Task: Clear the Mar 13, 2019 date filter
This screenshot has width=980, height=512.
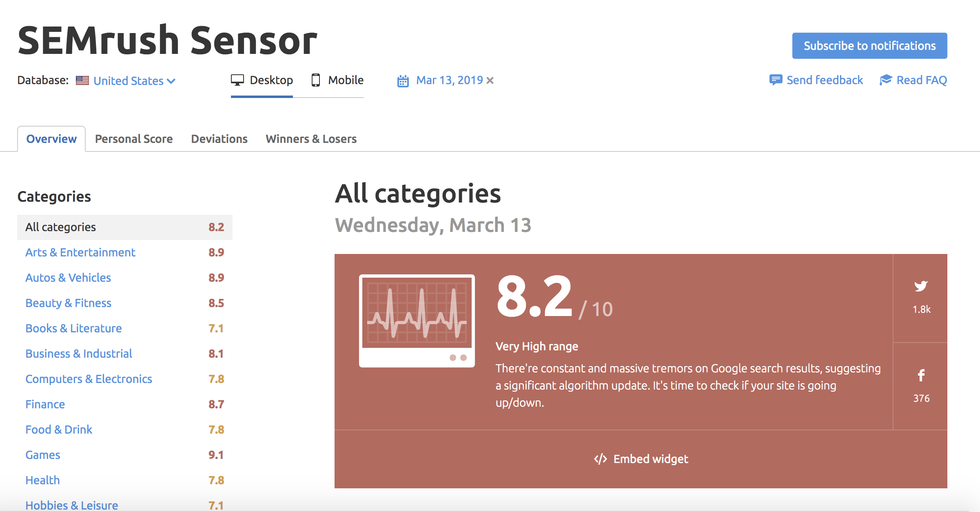Action: point(490,80)
